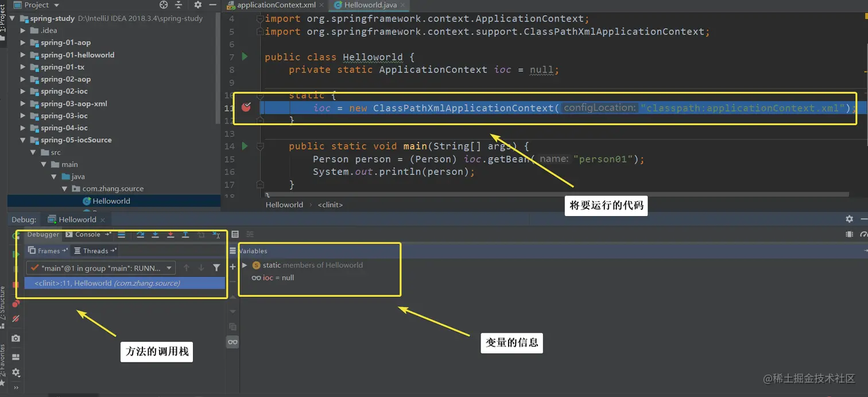Click the Restore Layout icon
868x397 pixels.
[x=16, y=357]
